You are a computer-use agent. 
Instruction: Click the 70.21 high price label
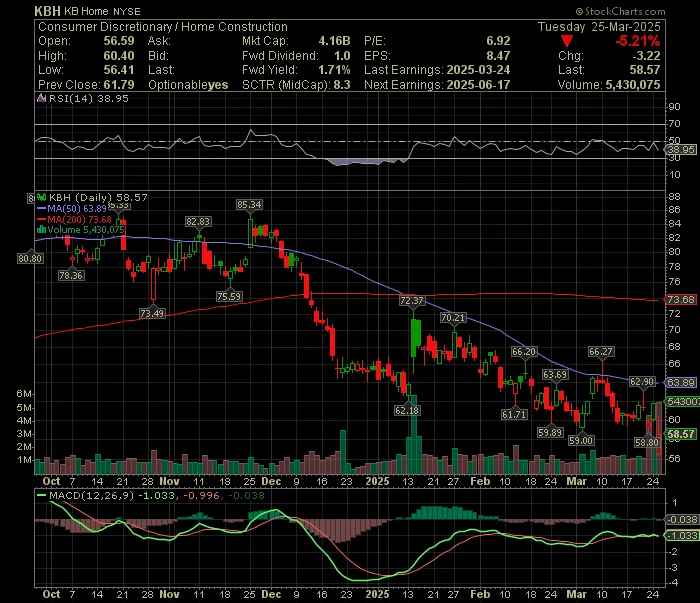tap(453, 317)
